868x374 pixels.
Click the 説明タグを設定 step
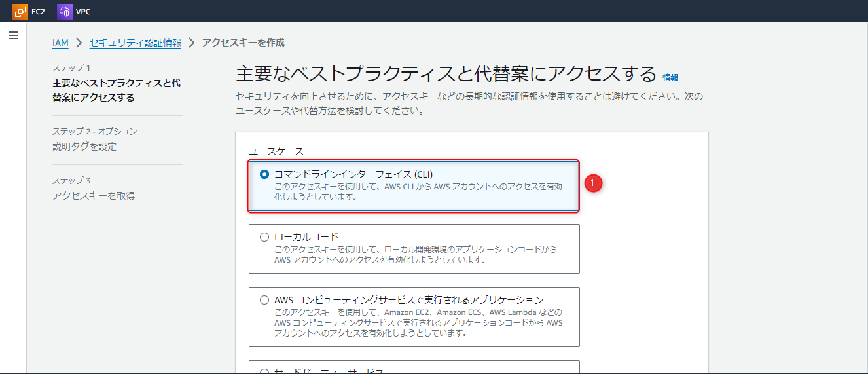pos(84,147)
